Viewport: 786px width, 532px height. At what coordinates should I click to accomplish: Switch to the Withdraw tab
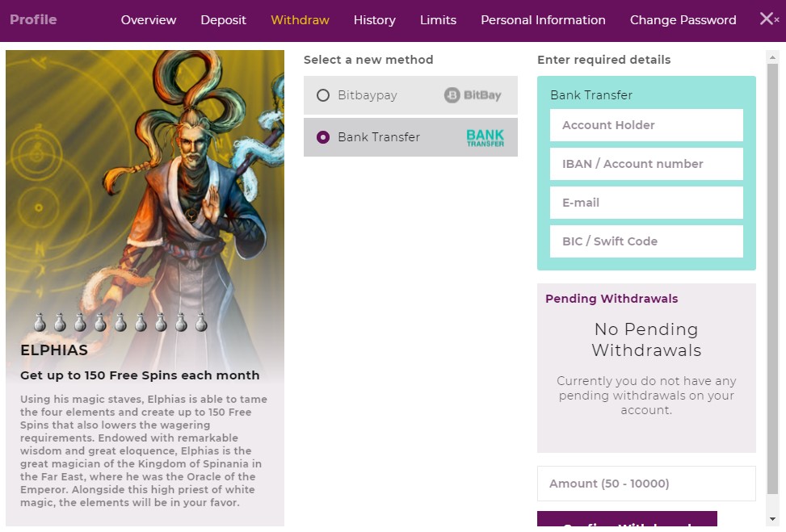click(300, 20)
